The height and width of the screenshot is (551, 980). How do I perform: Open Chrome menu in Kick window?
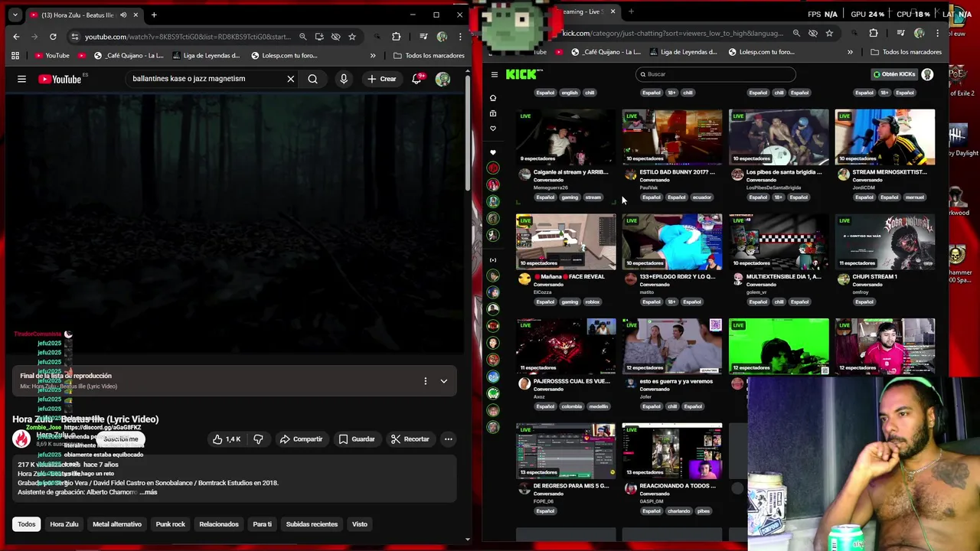click(937, 33)
